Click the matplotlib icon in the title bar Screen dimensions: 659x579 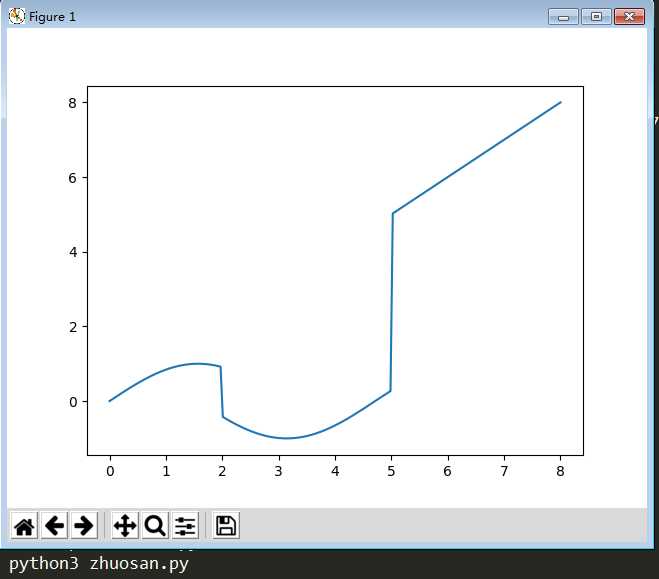pyautogui.click(x=17, y=16)
